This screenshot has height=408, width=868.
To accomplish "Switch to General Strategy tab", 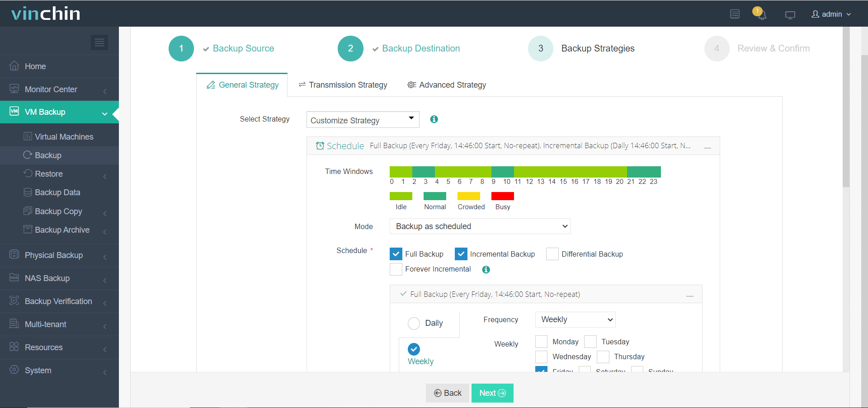I will (242, 85).
